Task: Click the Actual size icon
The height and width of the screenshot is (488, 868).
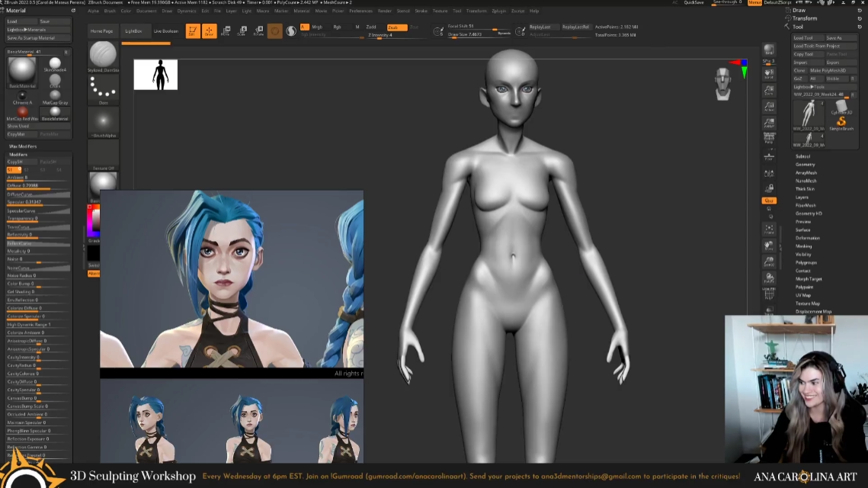Action: click(x=769, y=106)
